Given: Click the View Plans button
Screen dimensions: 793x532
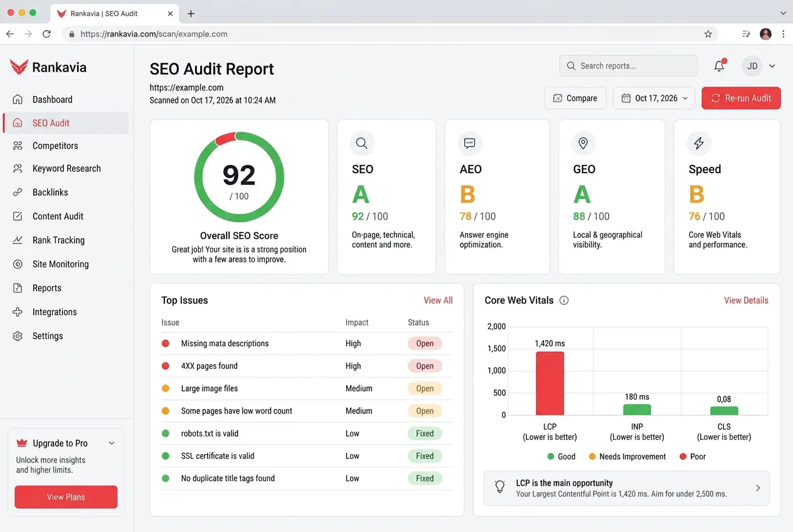Looking at the screenshot, I should [x=66, y=497].
